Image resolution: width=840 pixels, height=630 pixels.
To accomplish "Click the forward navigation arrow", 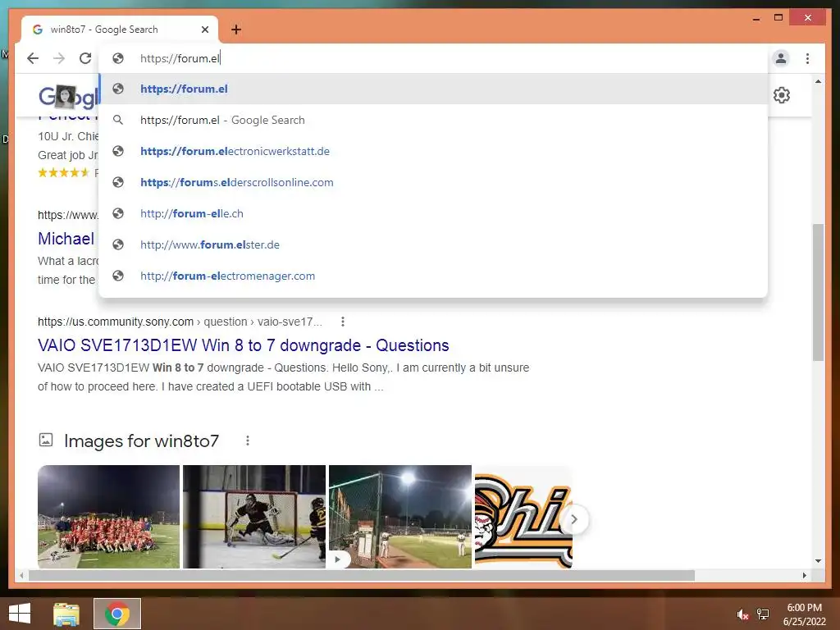I will coord(59,58).
